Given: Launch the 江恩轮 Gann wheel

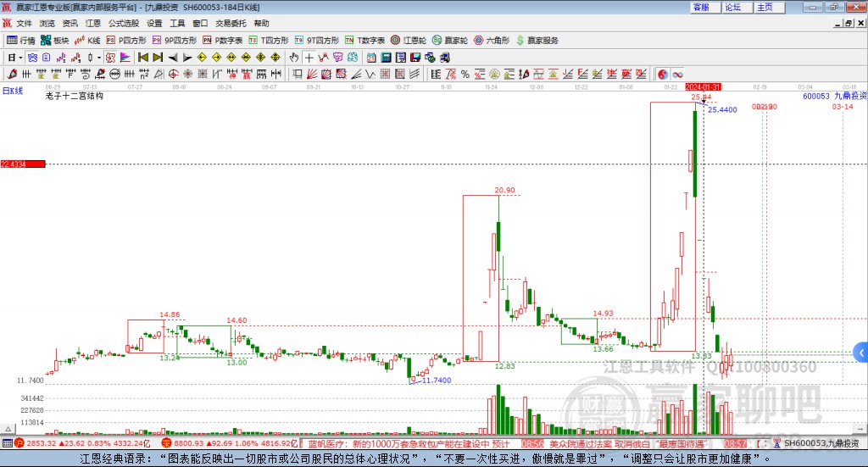Looking at the screenshot, I should (409, 41).
